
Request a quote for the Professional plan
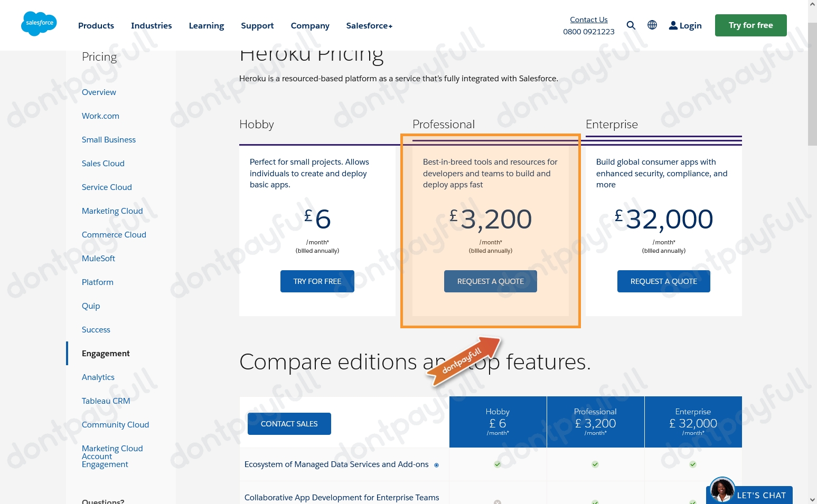[491, 281]
